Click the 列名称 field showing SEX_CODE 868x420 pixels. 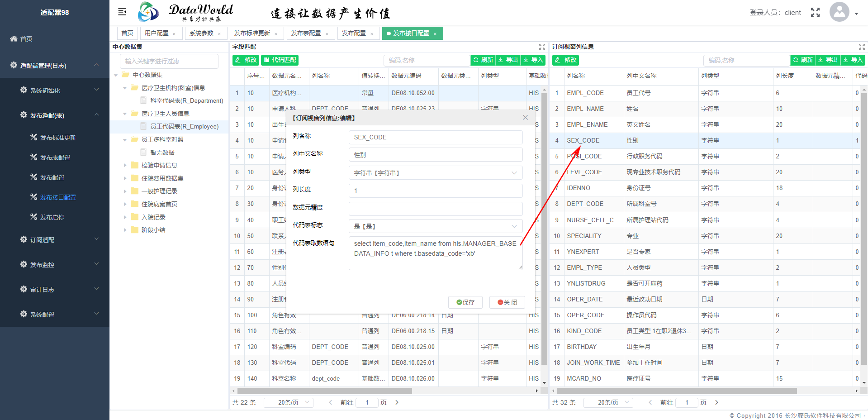point(436,137)
